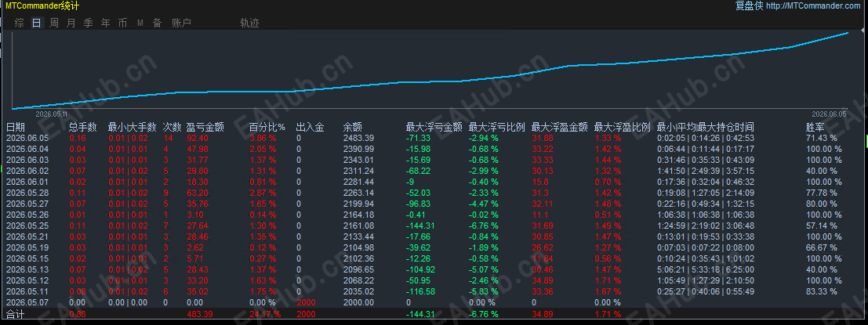
Task: Click the 百分比% column header
Action: click(268, 128)
